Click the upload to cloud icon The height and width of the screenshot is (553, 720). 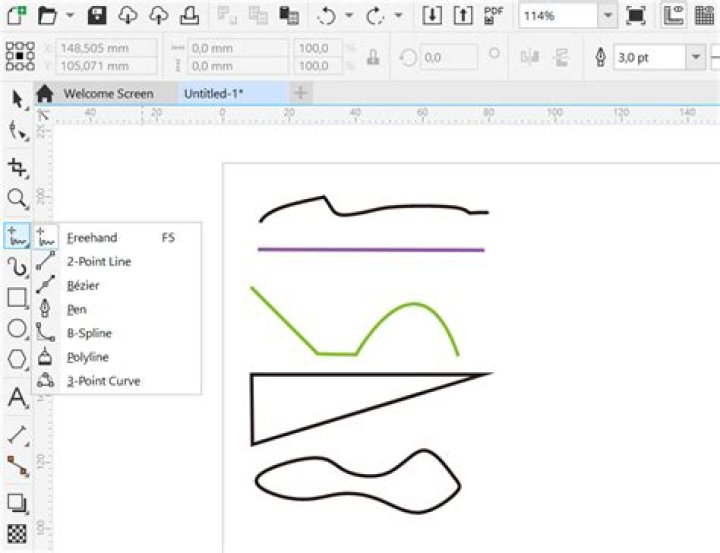(x=158, y=15)
